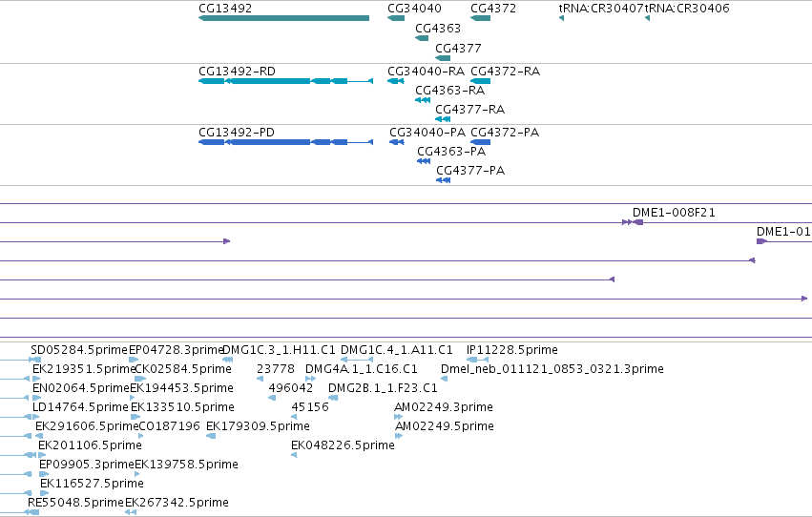Click the EK201106.5prime EST label
This screenshot has width=812, height=517.
pyautogui.click(x=90, y=445)
